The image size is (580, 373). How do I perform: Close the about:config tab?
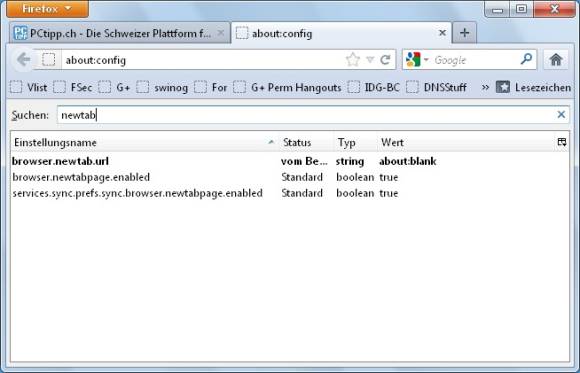pyautogui.click(x=442, y=33)
